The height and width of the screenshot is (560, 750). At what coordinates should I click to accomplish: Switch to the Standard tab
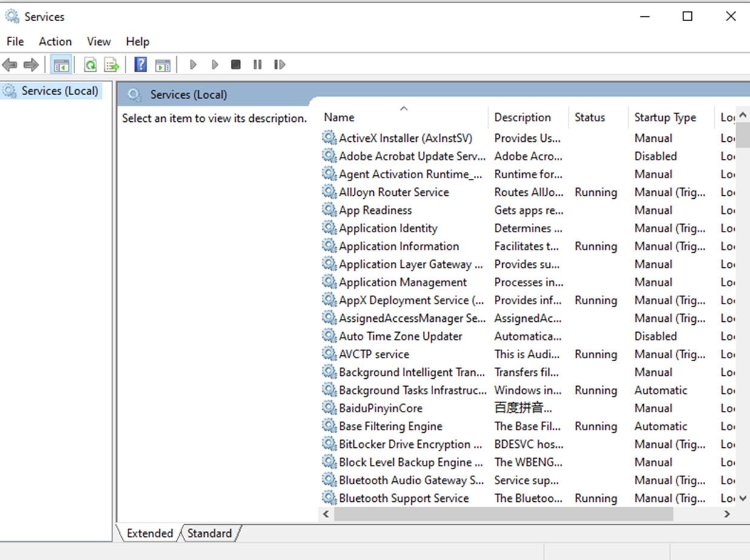tap(209, 533)
